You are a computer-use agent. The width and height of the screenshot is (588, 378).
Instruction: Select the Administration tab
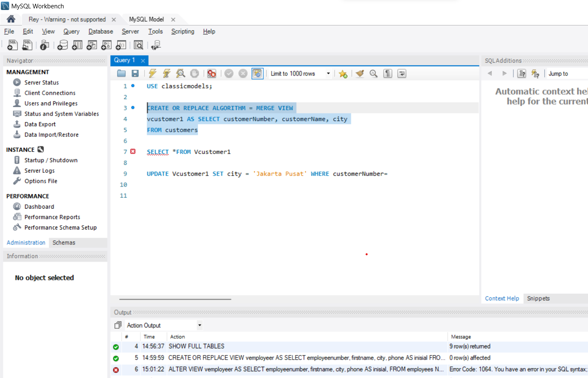26,242
